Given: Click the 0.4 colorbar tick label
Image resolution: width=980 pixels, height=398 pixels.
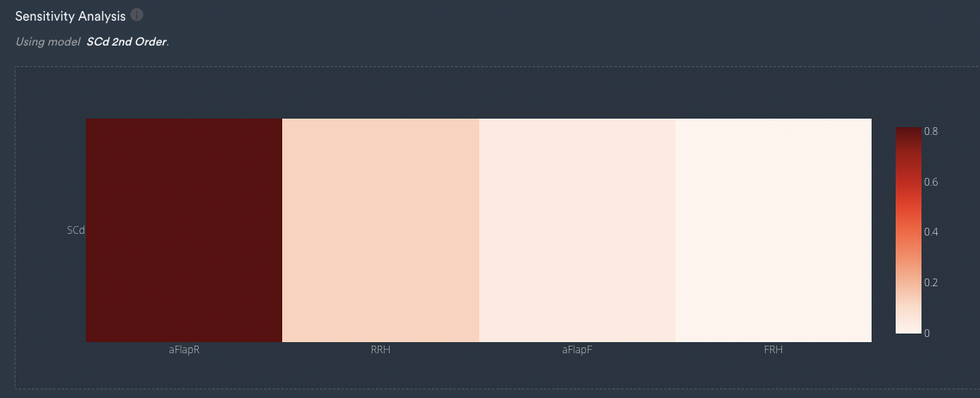Looking at the screenshot, I should click(x=931, y=232).
